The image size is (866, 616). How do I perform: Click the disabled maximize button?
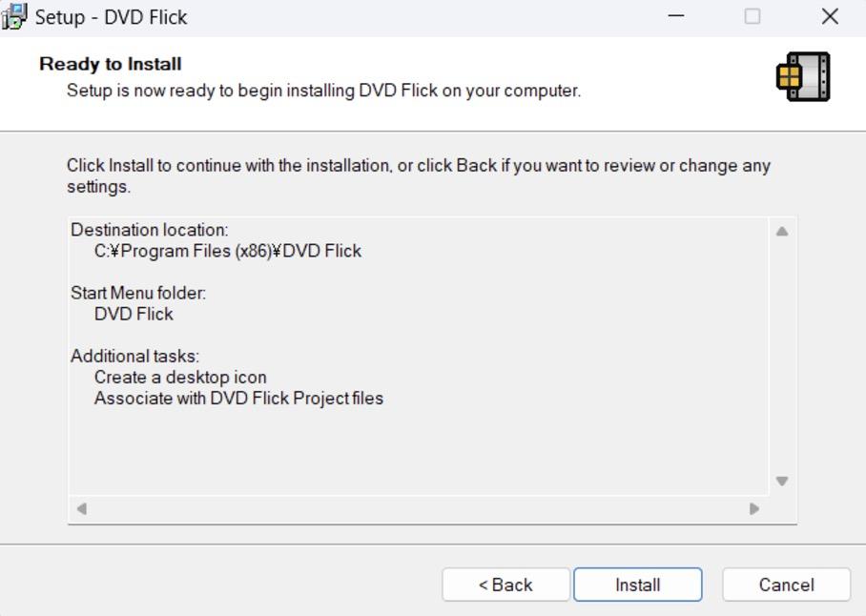click(753, 16)
